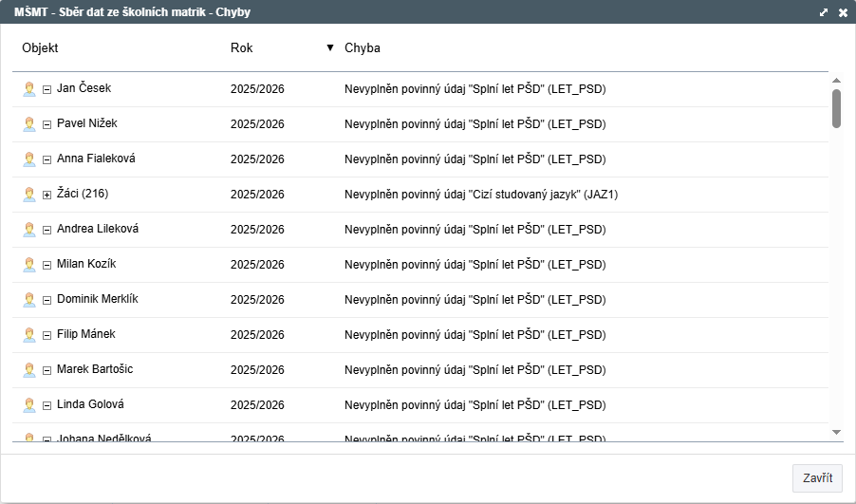This screenshot has width=856, height=504.
Task: Collapse the Jan Česek row
Action: point(47,89)
